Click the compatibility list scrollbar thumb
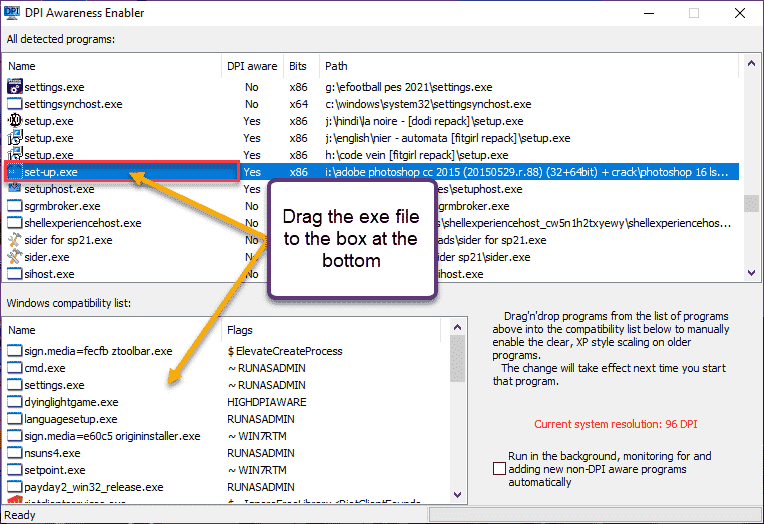This screenshot has height=524, width=764. tap(457, 358)
